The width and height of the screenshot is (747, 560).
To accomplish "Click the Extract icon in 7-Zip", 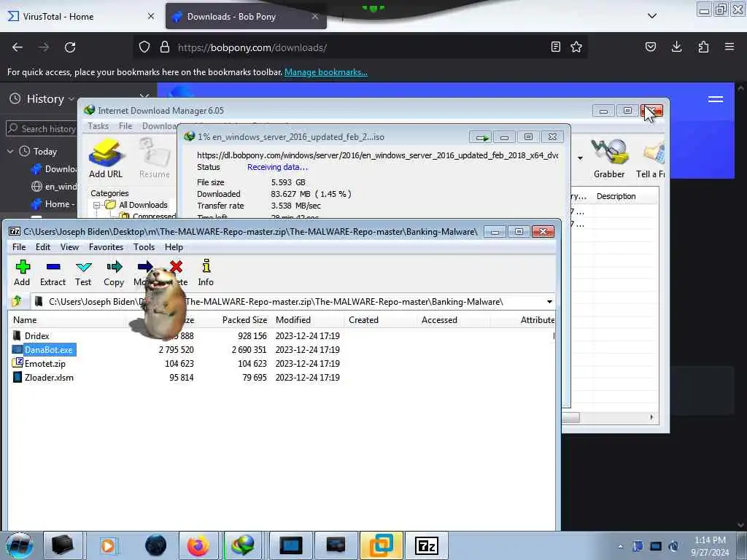I will 53,273.
